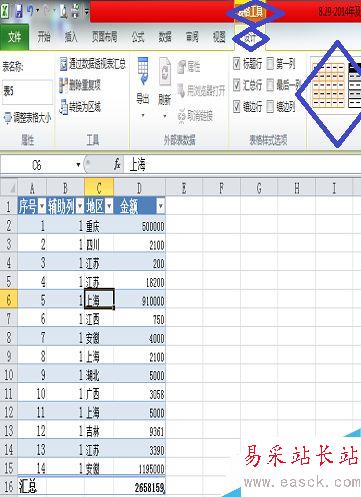Switch to the 公式 Formulas tab

138,37
